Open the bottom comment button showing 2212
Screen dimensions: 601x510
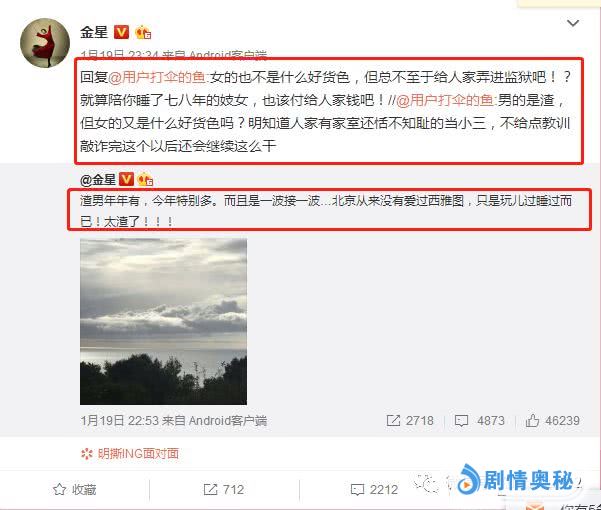[x=374, y=490]
